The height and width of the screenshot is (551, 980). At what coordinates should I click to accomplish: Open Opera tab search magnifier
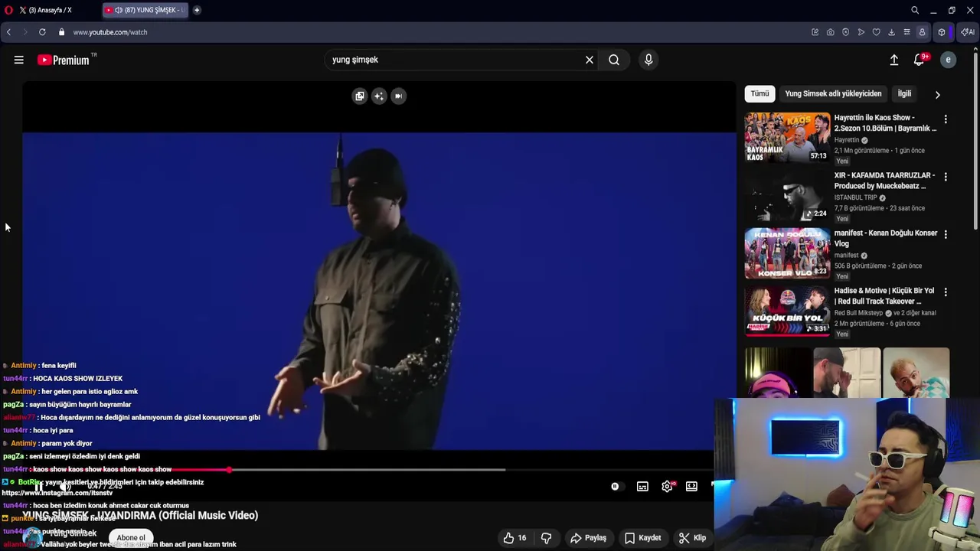(x=915, y=10)
